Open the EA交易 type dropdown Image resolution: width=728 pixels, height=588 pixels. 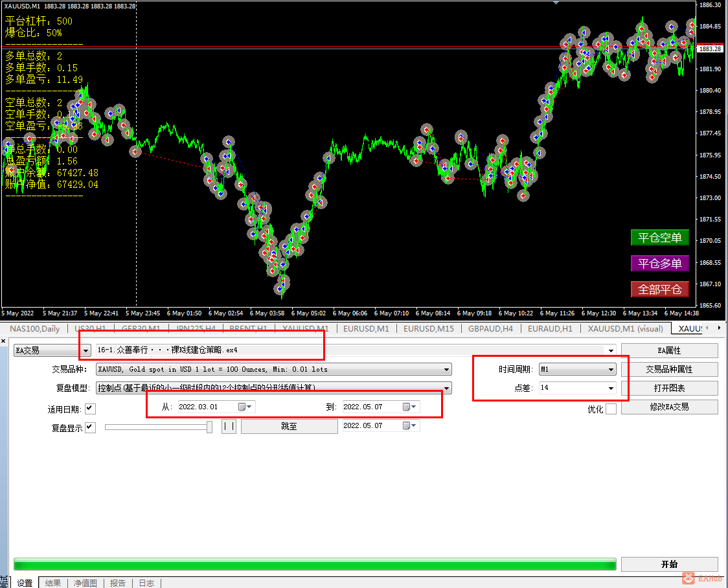coord(85,351)
